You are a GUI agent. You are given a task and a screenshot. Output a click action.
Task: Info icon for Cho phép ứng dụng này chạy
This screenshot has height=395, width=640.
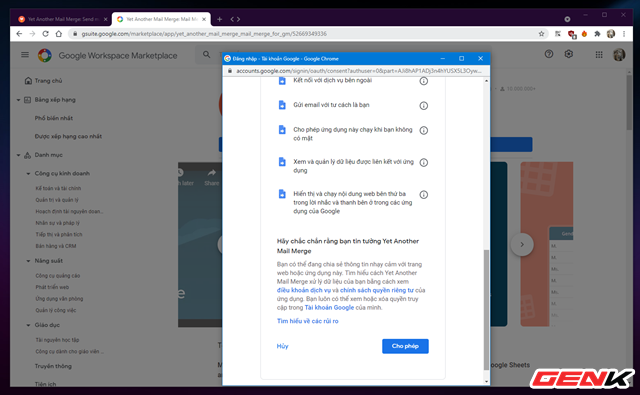(x=424, y=131)
